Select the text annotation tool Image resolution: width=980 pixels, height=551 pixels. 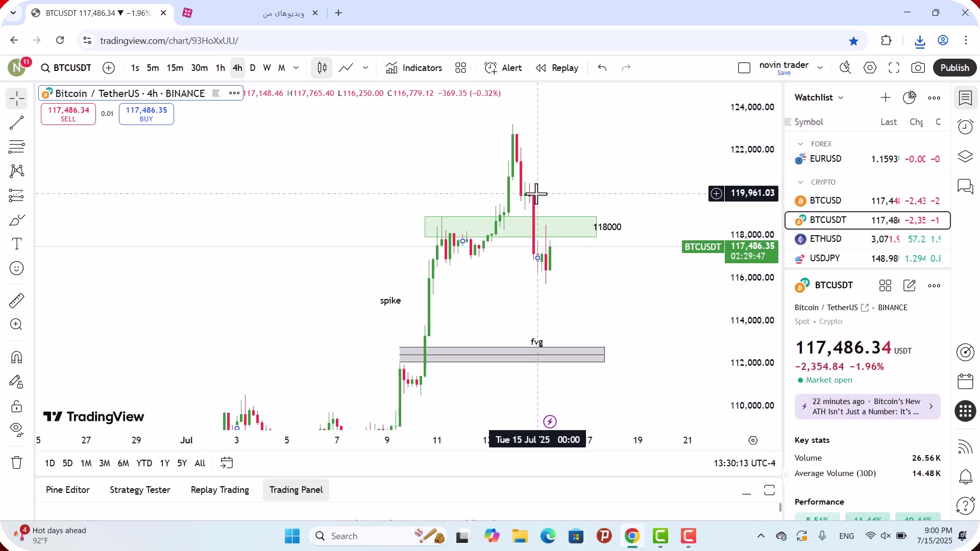click(17, 244)
